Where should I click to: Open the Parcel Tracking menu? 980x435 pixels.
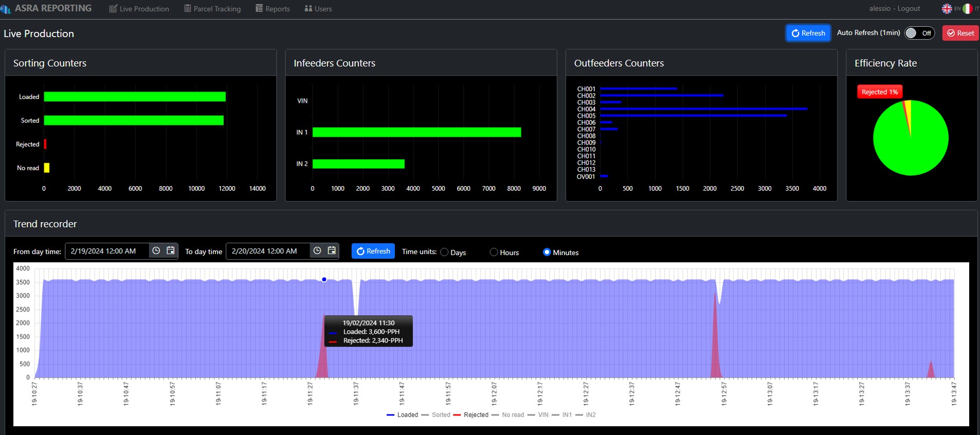coord(212,9)
